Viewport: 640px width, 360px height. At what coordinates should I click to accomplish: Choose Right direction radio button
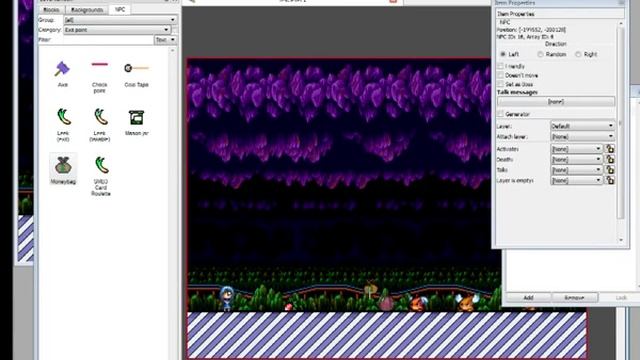(578, 54)
